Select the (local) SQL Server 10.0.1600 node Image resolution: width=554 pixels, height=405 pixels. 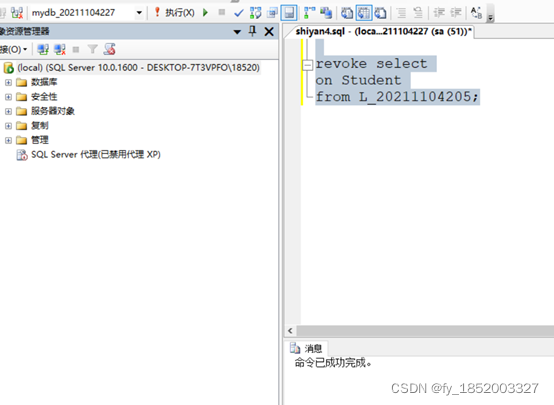(138, 68)
